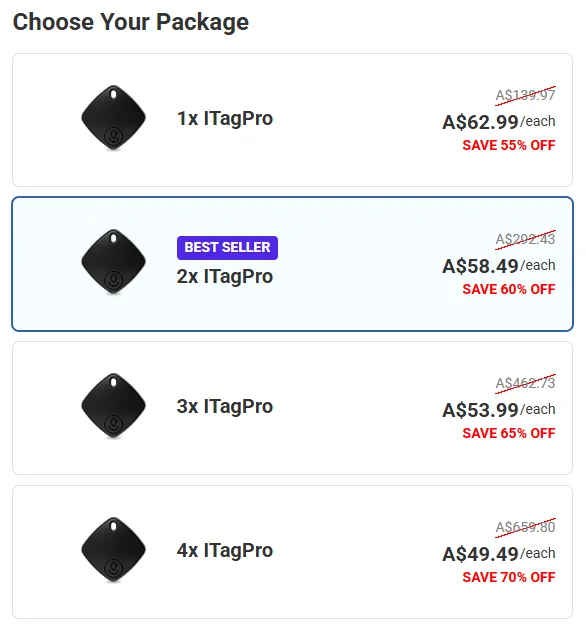
Task: Click the 3x ITagPro tracker image
Action: [x=113, y=406]
